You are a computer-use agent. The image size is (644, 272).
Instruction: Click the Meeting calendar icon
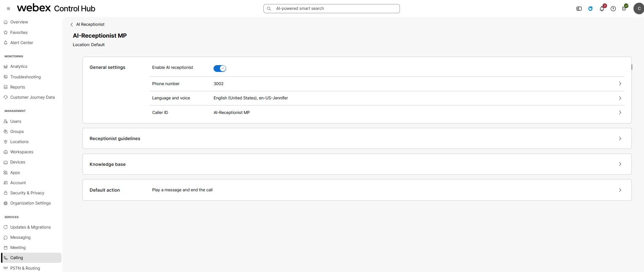click(x=5, y=248)
